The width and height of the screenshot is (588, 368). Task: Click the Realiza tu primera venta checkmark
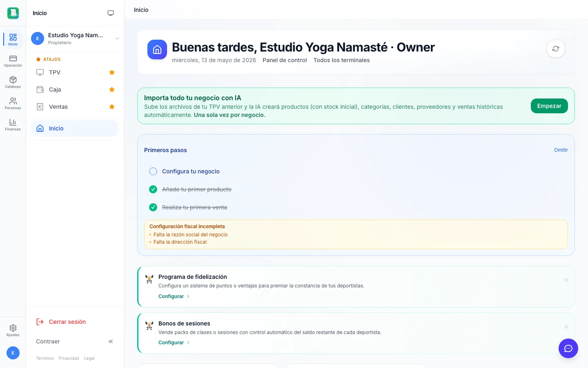(x=153, y=207)
